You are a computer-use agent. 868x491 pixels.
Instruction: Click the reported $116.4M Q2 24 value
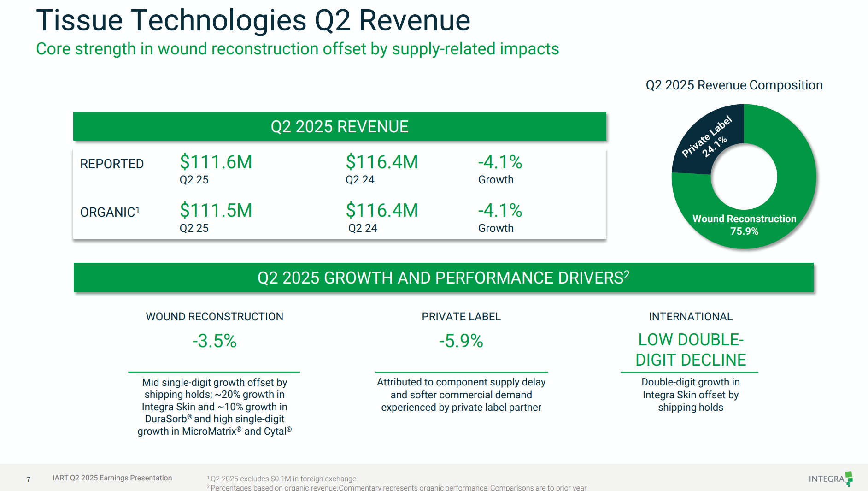point(381,162)
